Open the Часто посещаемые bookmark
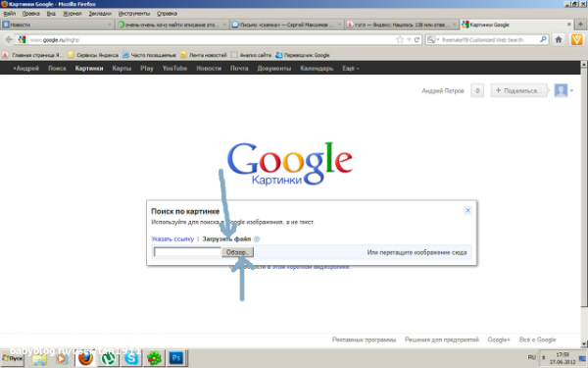Screen dimensions: 588x368 (x=149, y=55)
